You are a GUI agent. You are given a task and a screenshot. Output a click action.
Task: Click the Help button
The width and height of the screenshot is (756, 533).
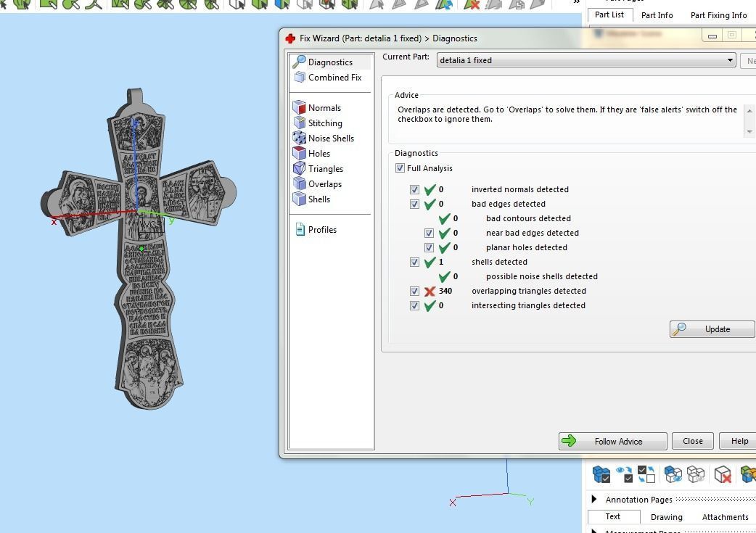tap(739, 441)
